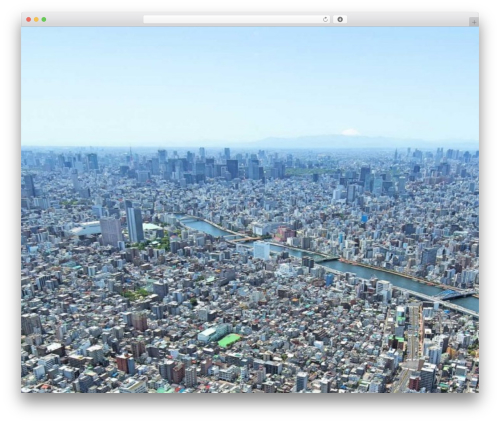This screenshot has height=423, width=500.
Task: Open a new tab with the plus button
Action: 474,22
